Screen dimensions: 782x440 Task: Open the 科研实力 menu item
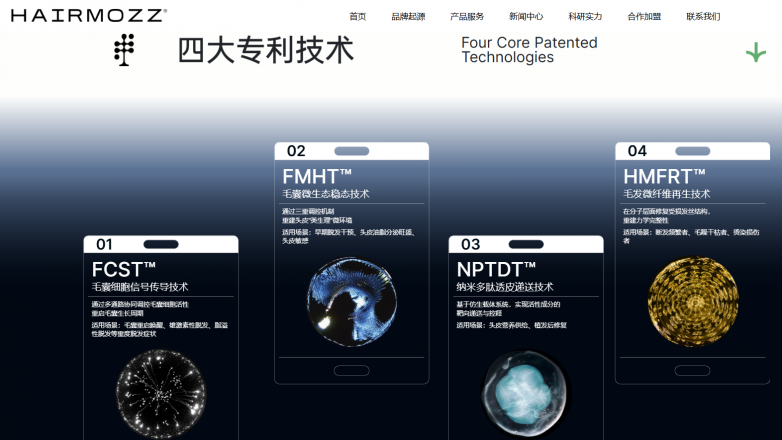tap(585, 16)
